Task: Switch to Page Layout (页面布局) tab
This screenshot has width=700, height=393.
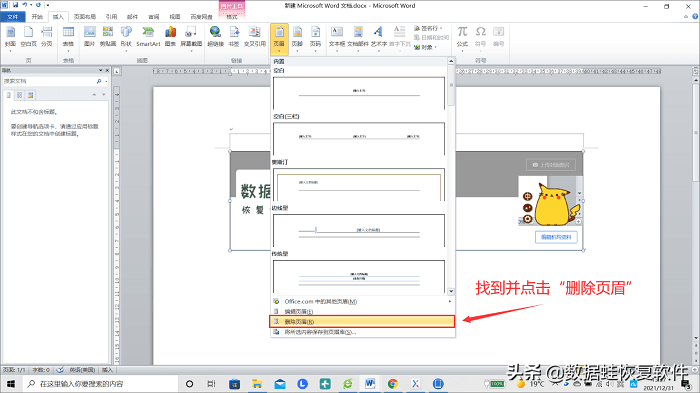Action: [85, 17]
